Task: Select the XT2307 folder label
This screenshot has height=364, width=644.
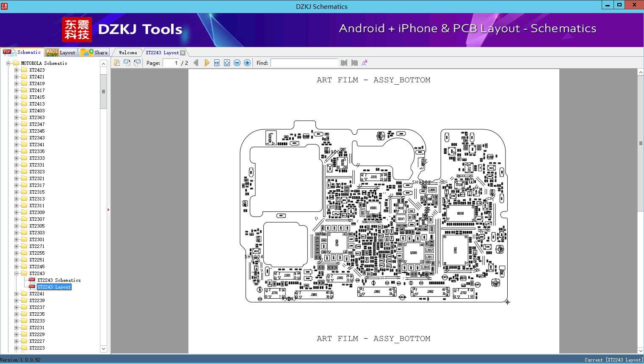Action: (37, 219)
